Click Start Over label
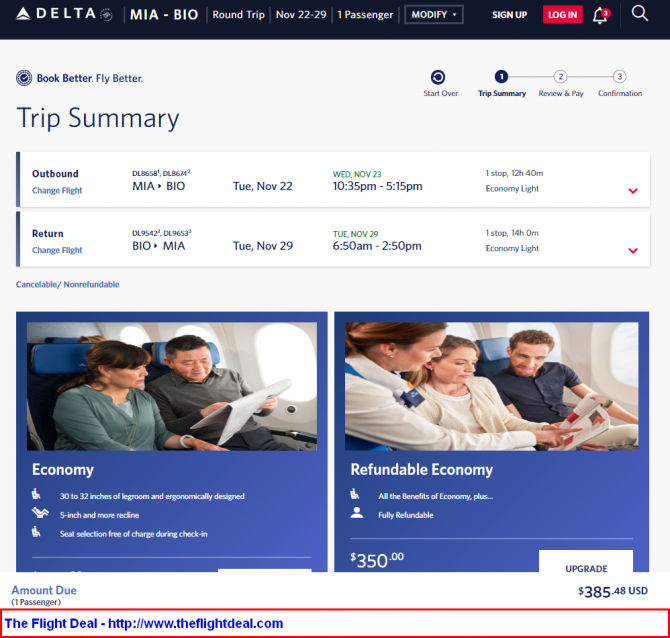This screenshot has width=670, height=638. [441, 93]
